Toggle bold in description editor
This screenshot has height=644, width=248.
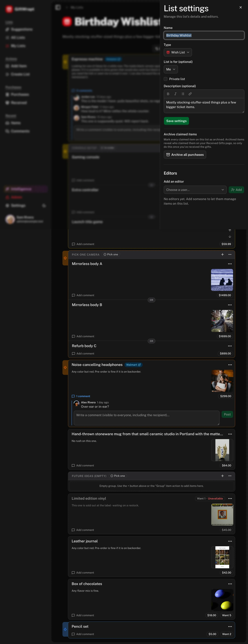(168, 94)
